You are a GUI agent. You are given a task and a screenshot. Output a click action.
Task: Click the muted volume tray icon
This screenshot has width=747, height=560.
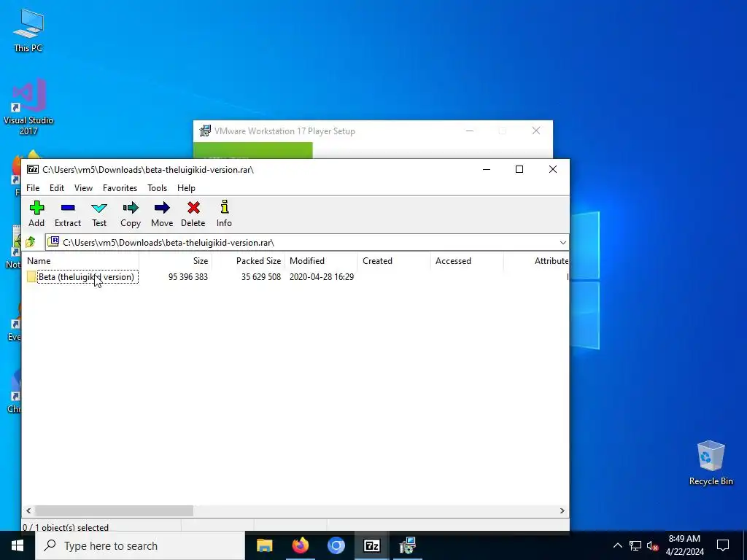pos(652,545)
